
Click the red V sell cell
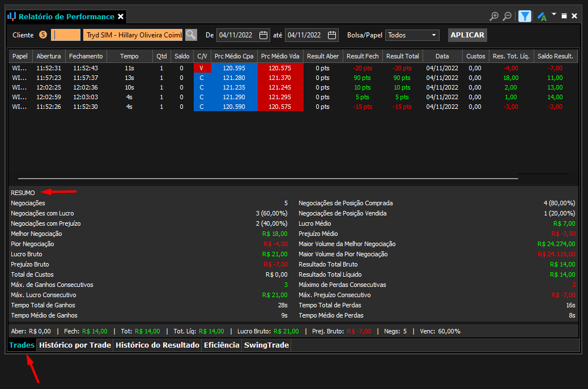point(202,68)
